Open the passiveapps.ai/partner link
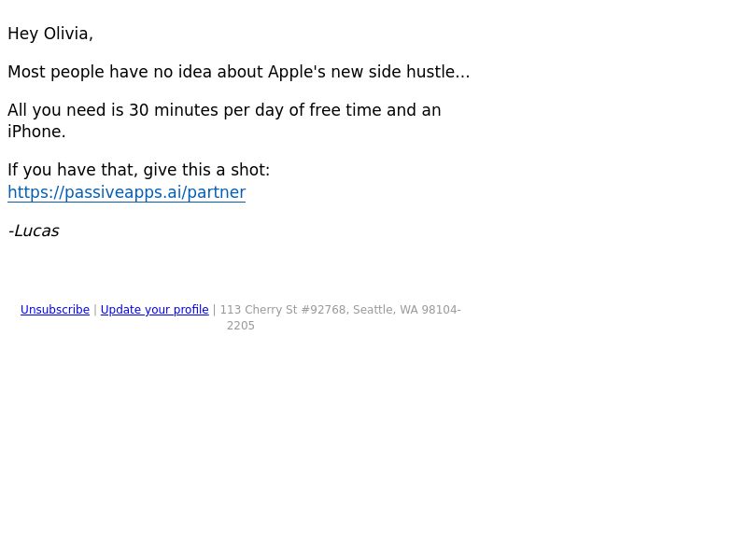The image size is (747, 560). coord(126,192)
